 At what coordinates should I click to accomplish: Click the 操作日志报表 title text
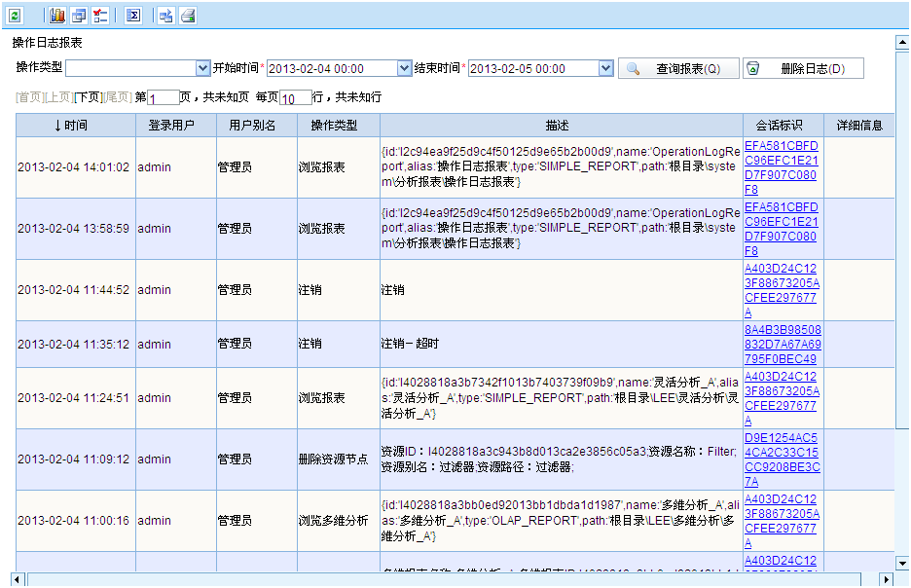pos(48,43)
